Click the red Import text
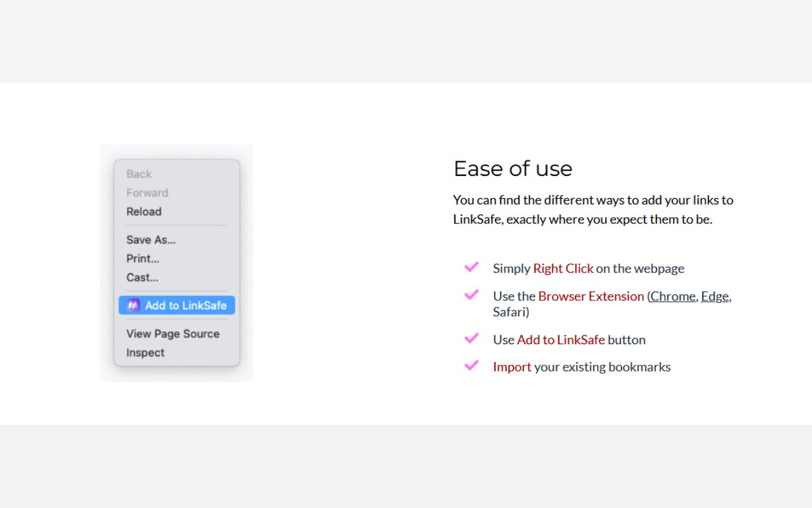This screenshot has width=812, height=508. [x=512, y=367]
